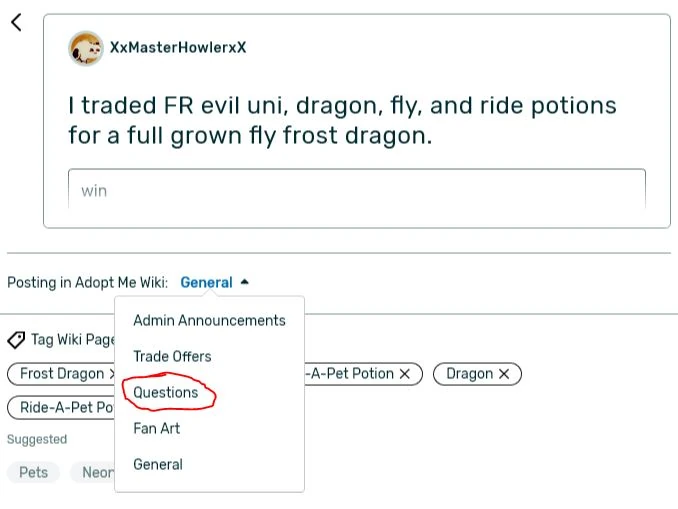The image size is (678, 509).
Task: Add the suggested Pets tag
Action: 34,472
